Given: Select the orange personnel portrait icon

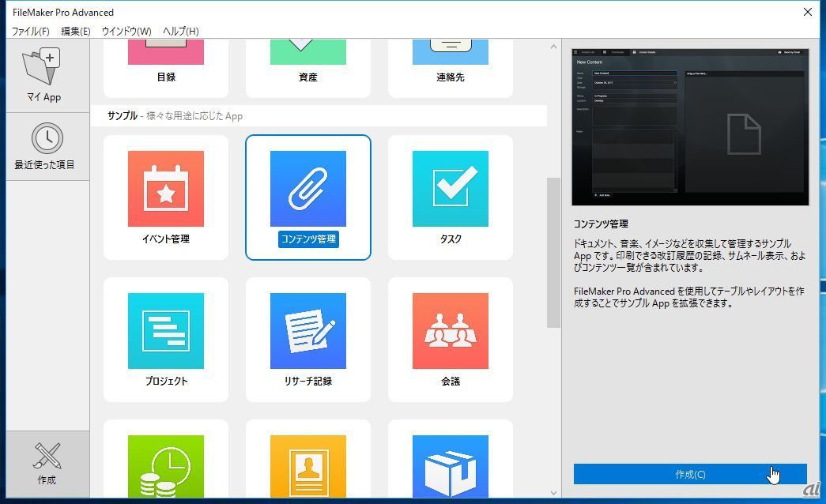Looking at the screenshot, I should coord(308,466).
